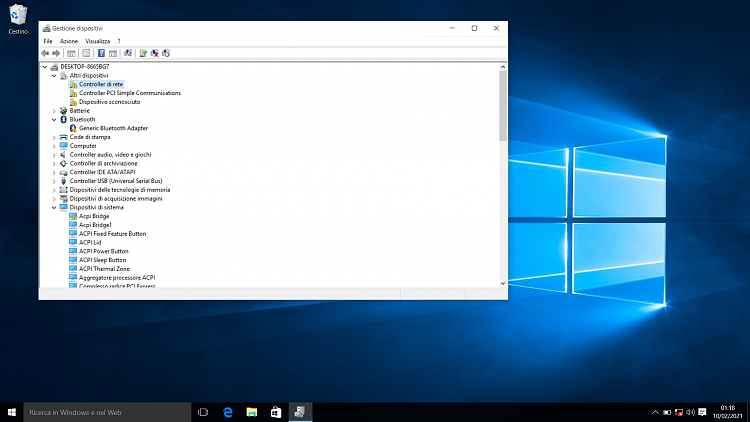The image size is (750, 422).
Task: Open File Explorer from the taskbar
Action: tap(252, 412)
